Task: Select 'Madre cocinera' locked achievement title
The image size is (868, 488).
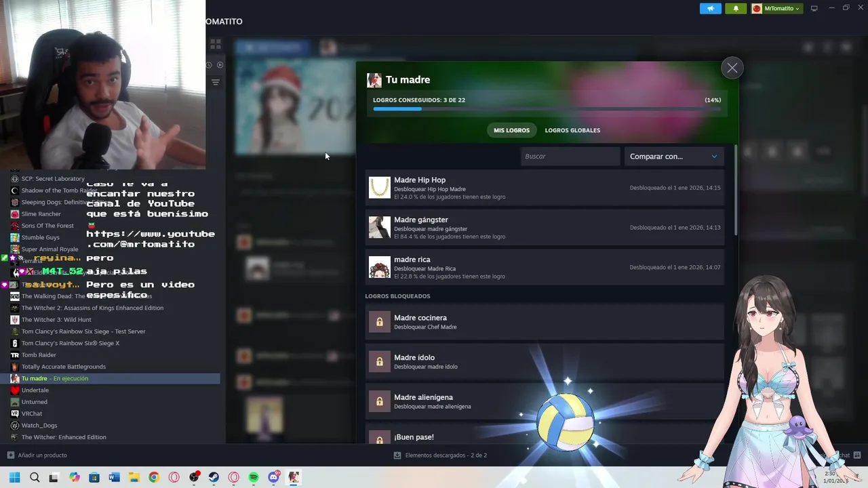Action: point(420,318)
